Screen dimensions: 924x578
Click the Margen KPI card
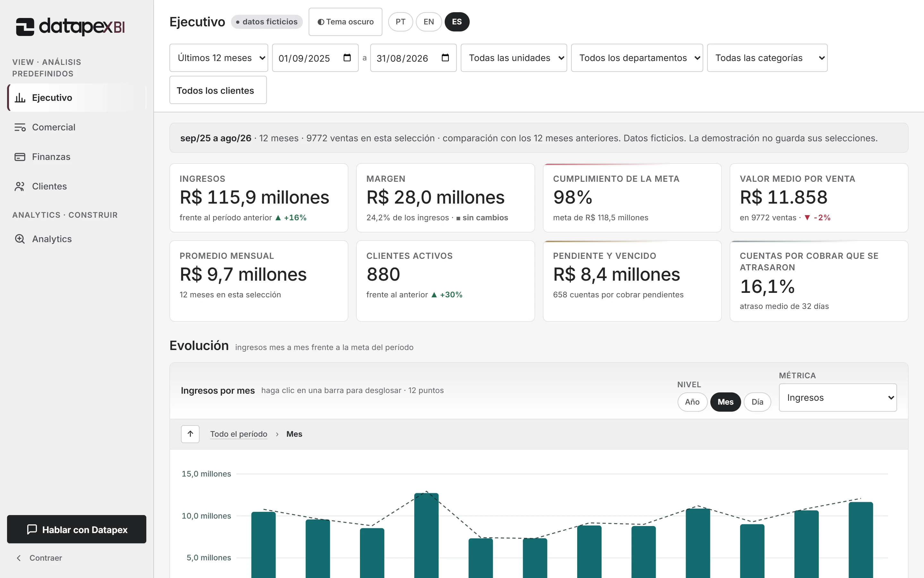(446, 197)
